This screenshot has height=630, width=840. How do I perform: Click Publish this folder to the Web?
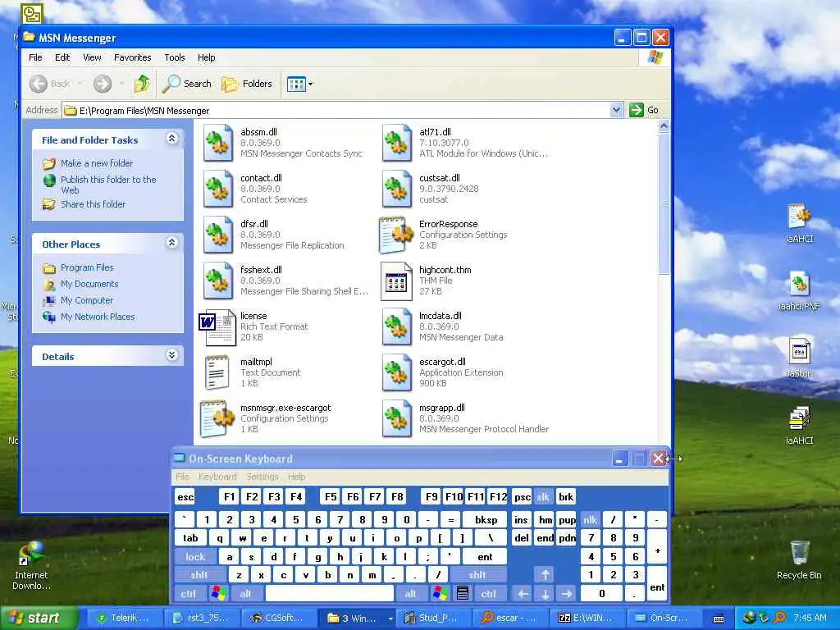[x=108, y=185]
